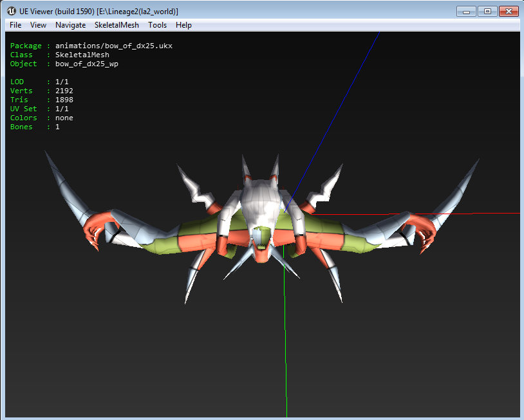524x420 pixels.
Task: Click the Verts count 2192
Action: click(x=64, y=91)
